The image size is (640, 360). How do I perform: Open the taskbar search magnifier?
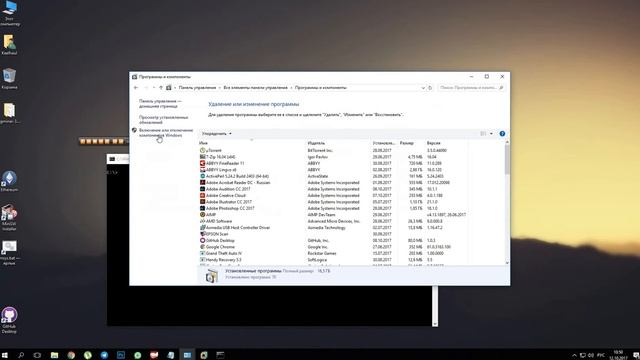click(21, 355)
